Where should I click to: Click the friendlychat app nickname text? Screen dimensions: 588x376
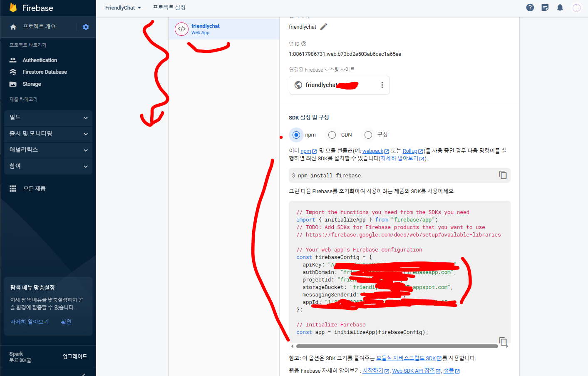click(x=303, y=27)
